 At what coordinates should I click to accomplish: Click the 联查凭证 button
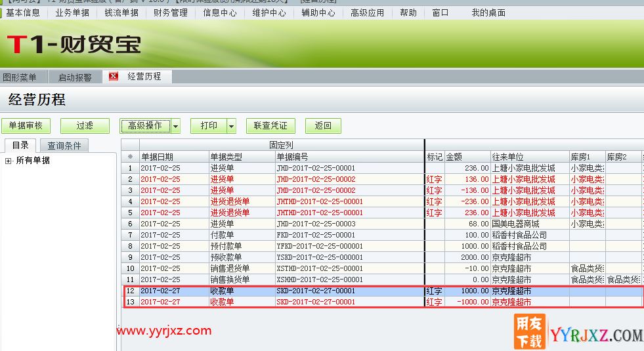tap(270, 125)
